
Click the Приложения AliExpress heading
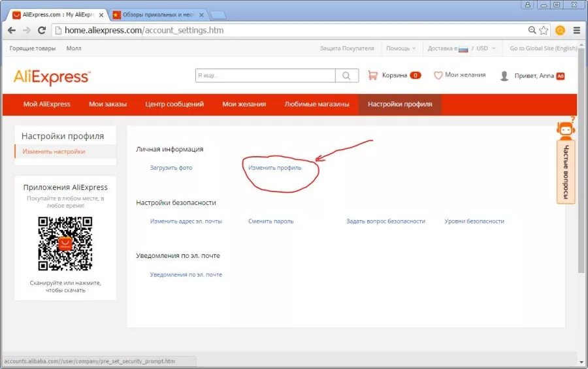click(x=65, y=187)
